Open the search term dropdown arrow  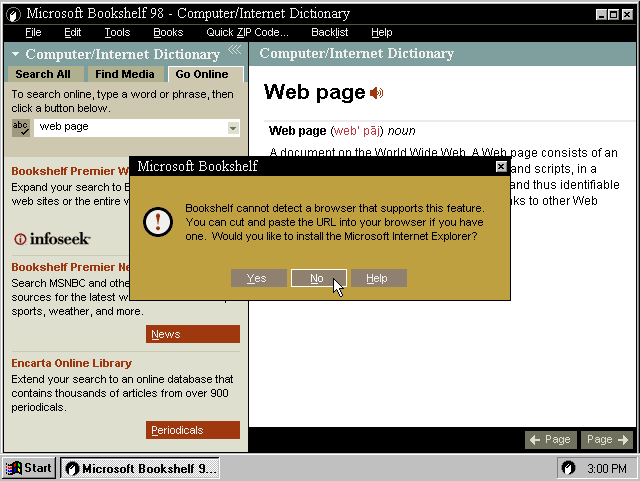click(x=233, y=128)
